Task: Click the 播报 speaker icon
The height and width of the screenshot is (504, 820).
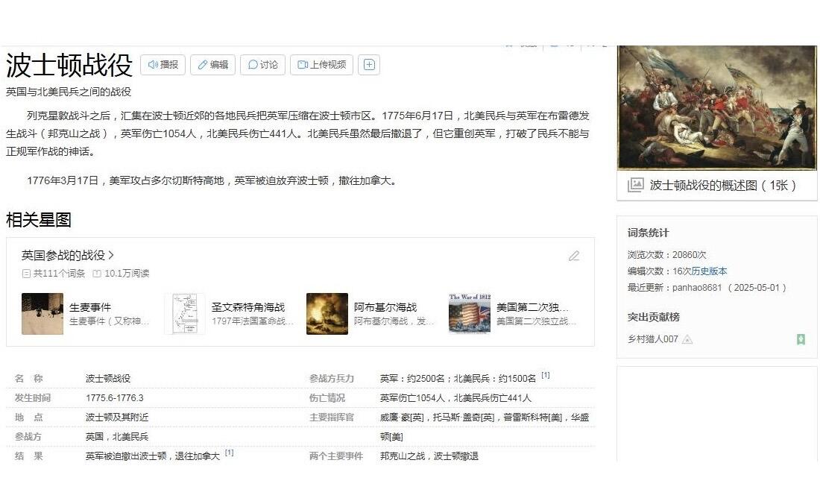Action: (154, 63)
